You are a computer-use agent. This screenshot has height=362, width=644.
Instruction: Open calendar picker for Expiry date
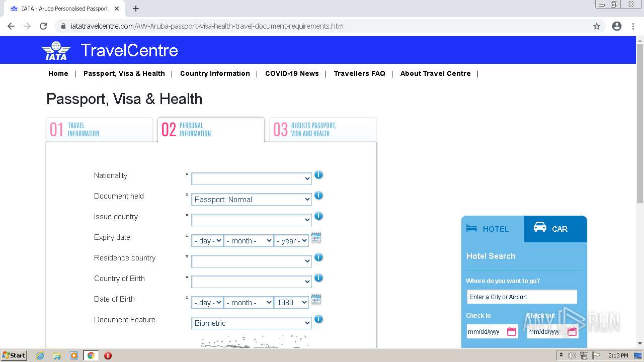click(316, 237)
